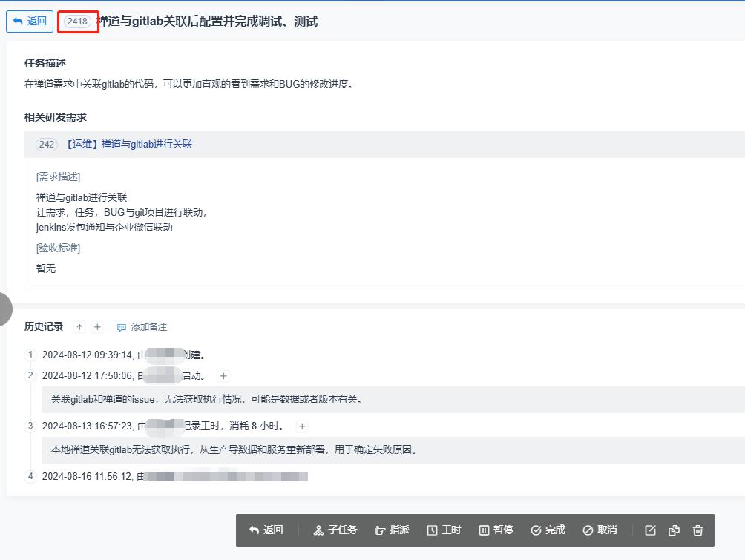Click the text jenkins发包通知与企业微信联动

pyautogui.click(x=105, y=228)
